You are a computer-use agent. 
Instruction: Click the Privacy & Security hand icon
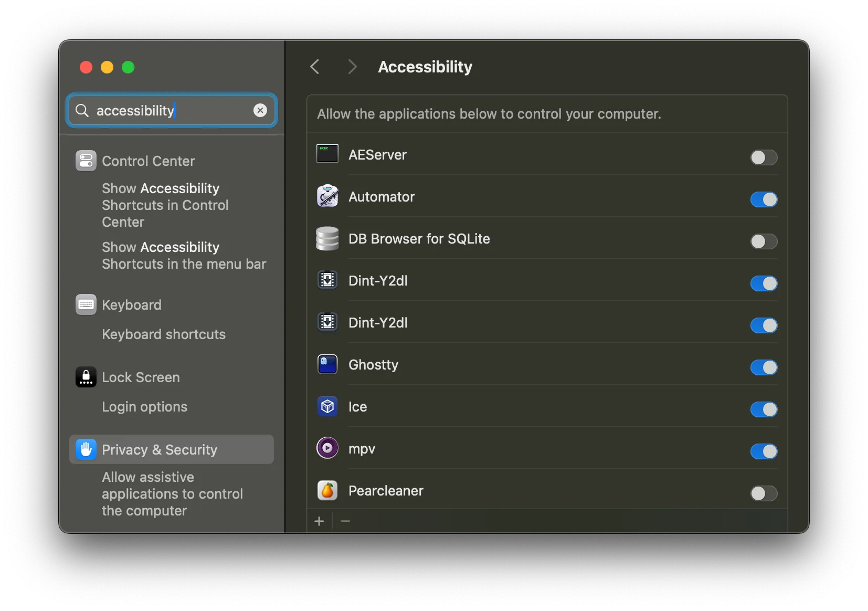[x=86, y=449]
